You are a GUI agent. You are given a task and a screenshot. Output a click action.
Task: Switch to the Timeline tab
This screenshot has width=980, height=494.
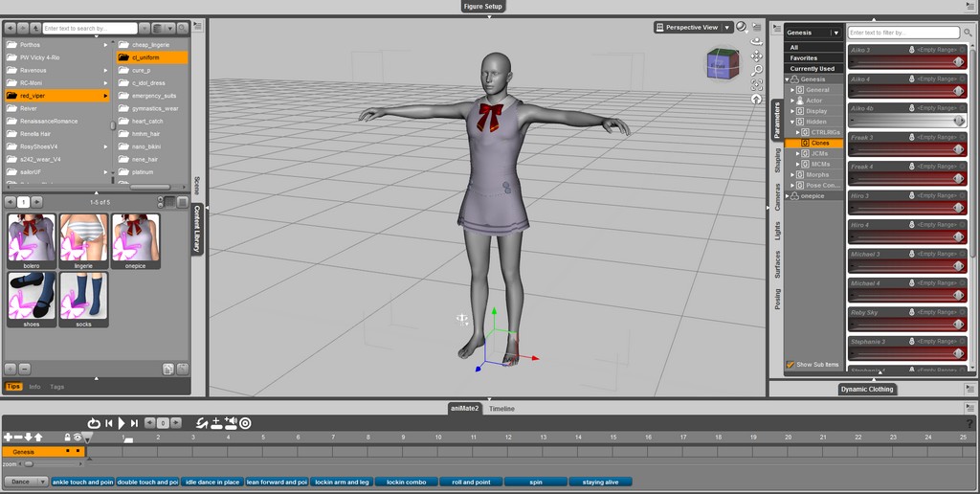coord(501,409)
